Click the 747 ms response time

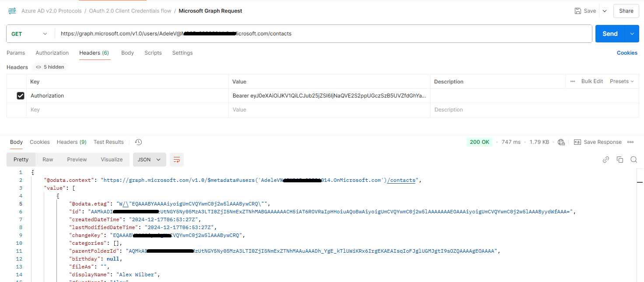[x=511, y=142]
